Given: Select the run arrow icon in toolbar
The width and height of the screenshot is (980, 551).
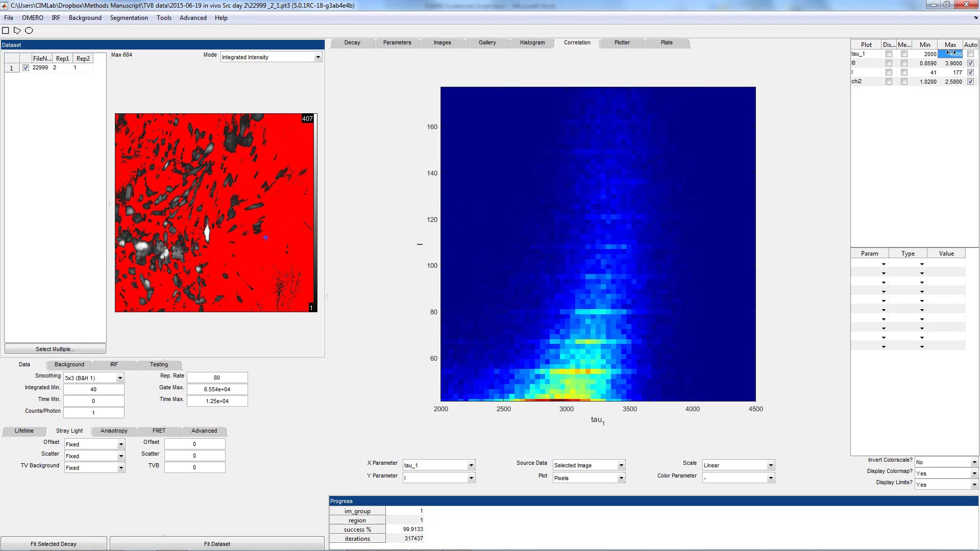Looking at the screenshot, I should click(17, 31).
